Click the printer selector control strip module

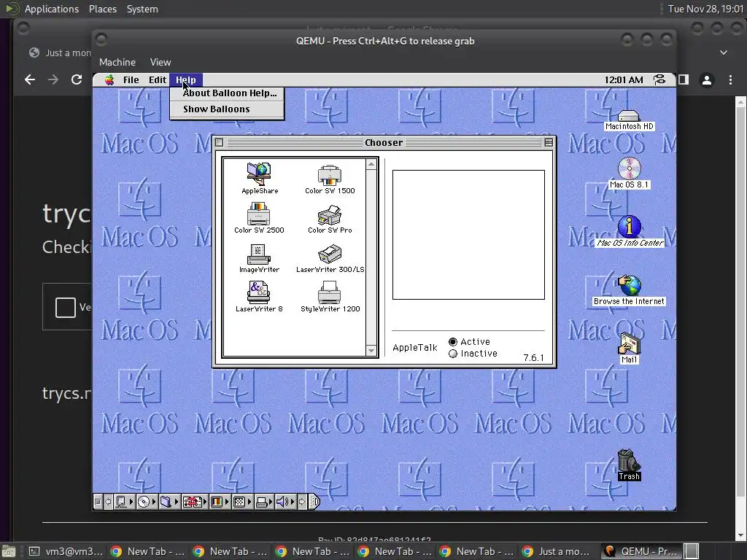[x=264, y=502]
